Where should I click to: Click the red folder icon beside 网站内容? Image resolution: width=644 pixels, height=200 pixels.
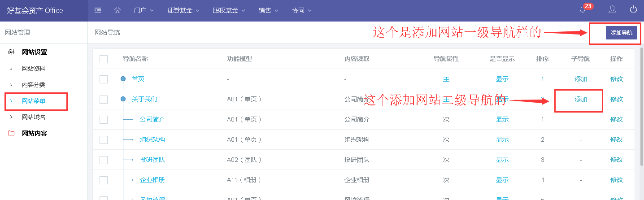coord(11,133)
